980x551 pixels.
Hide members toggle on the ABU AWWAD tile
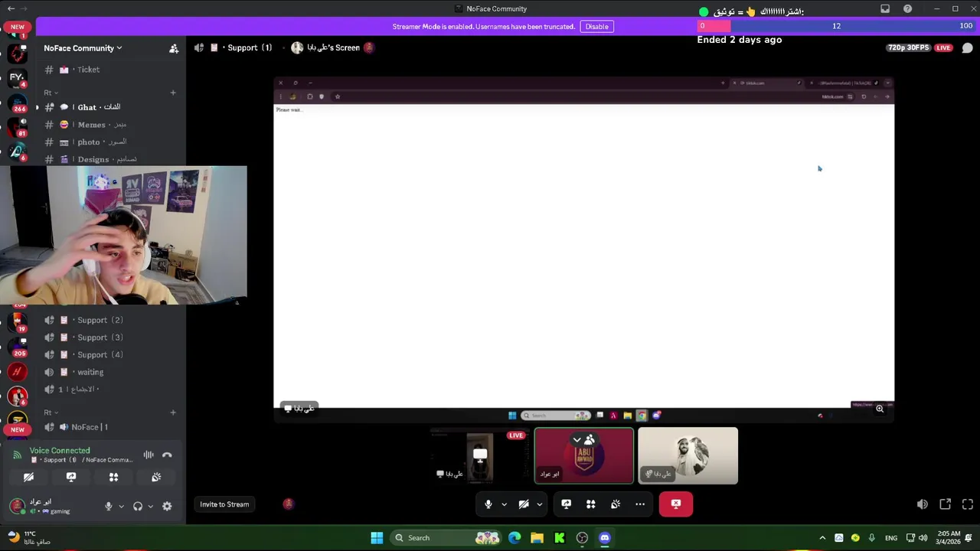[x=583, y=440]
